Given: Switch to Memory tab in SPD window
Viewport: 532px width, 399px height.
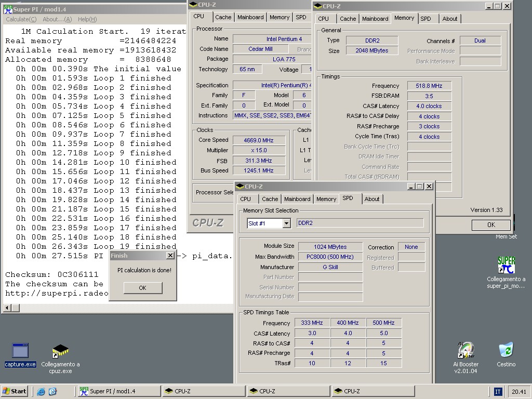Looking at the screenshot, I should click(x=326, y=199).
